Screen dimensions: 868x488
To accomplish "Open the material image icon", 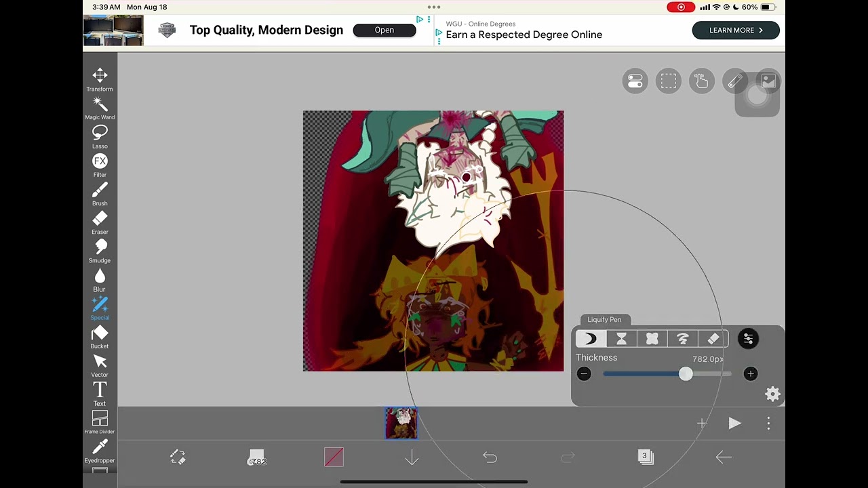I will point(768,81).
